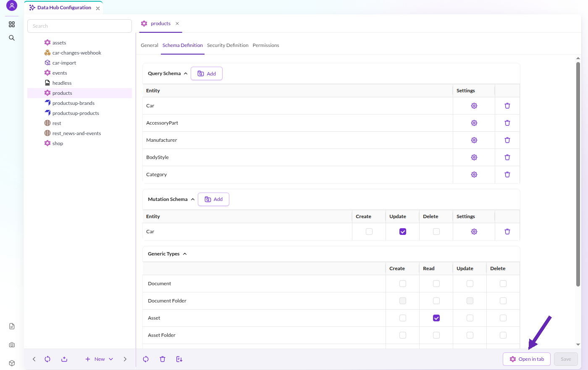
Task: Reload the products configuration
Action: [x=146, y=359]
